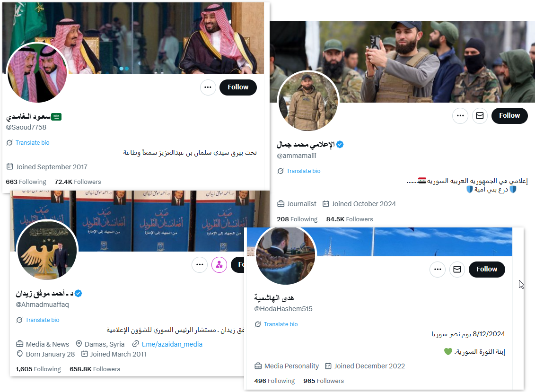Open more options for @HodaHashem515 profile
535x392 pixels.
pos(438,270)
